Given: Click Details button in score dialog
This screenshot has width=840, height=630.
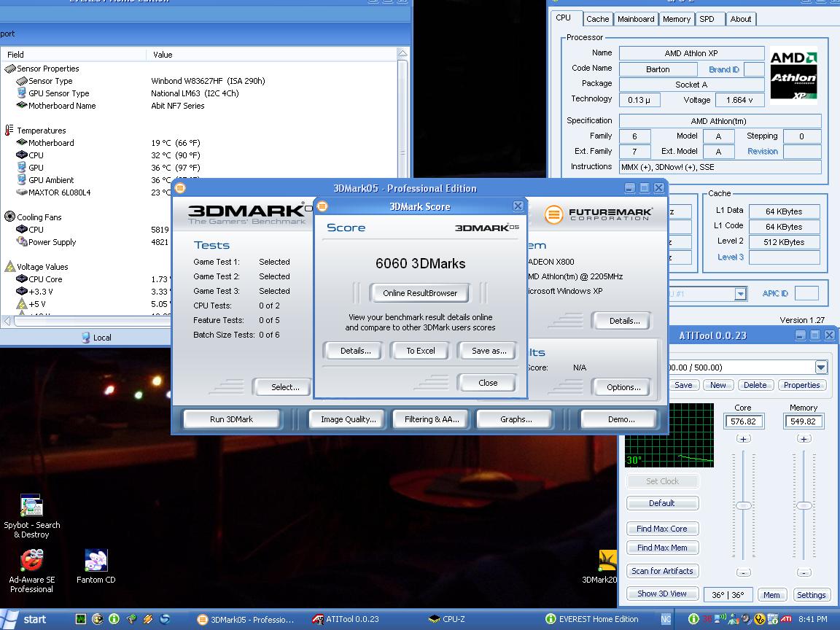Looking at the screenshot, I should click(x=355, y=351).
